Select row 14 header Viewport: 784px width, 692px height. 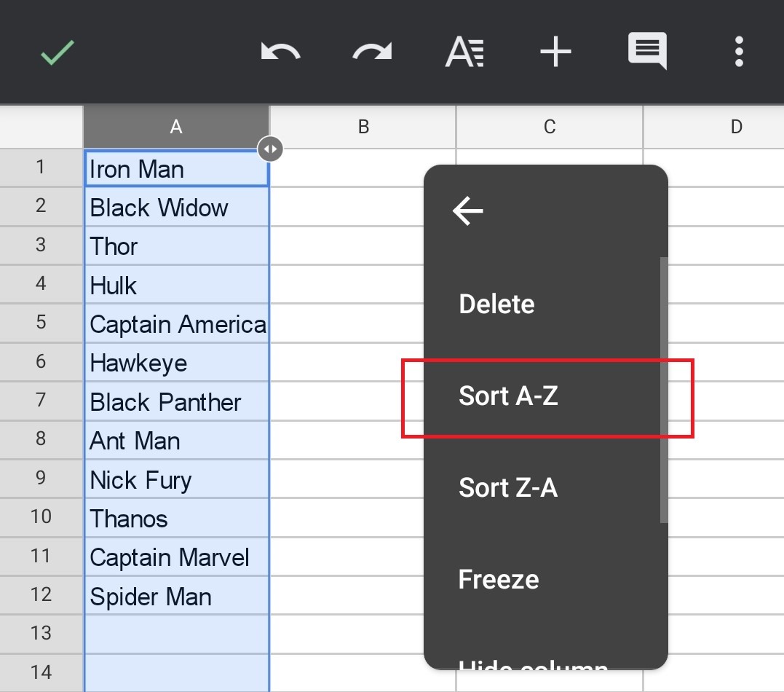coord(41,672)
